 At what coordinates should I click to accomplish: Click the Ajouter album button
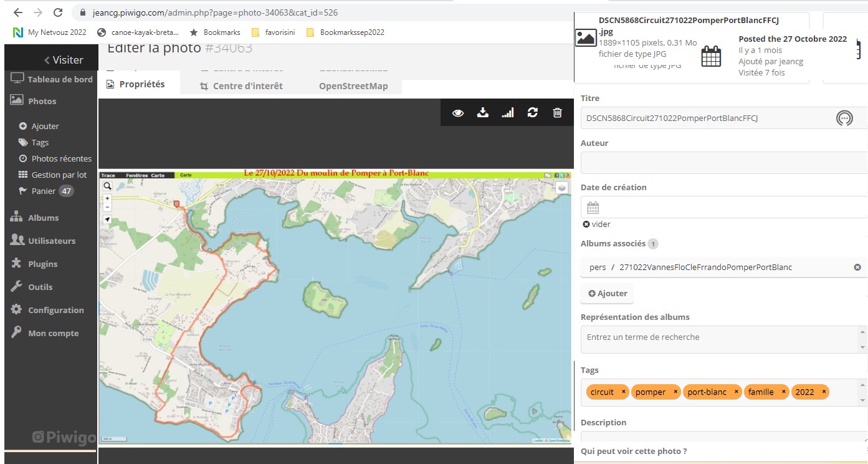coord(607,293)
